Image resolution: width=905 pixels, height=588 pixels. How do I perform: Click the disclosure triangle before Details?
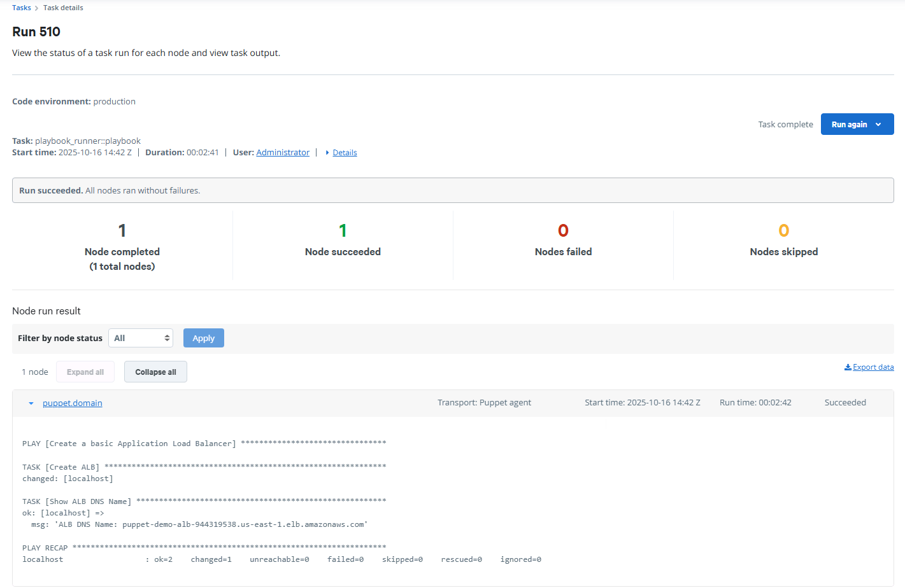(x=328, y=152)
